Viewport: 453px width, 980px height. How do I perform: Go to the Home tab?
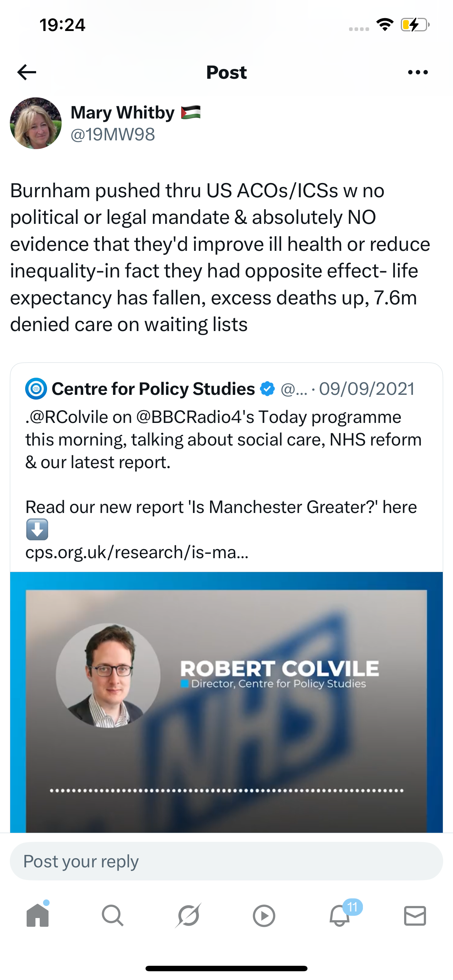[x=38, y=915]
